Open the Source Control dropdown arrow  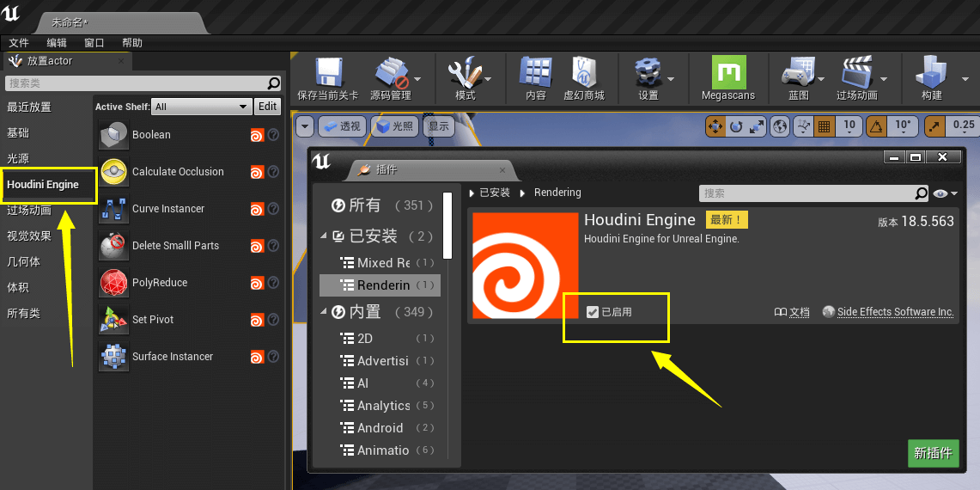417,79
